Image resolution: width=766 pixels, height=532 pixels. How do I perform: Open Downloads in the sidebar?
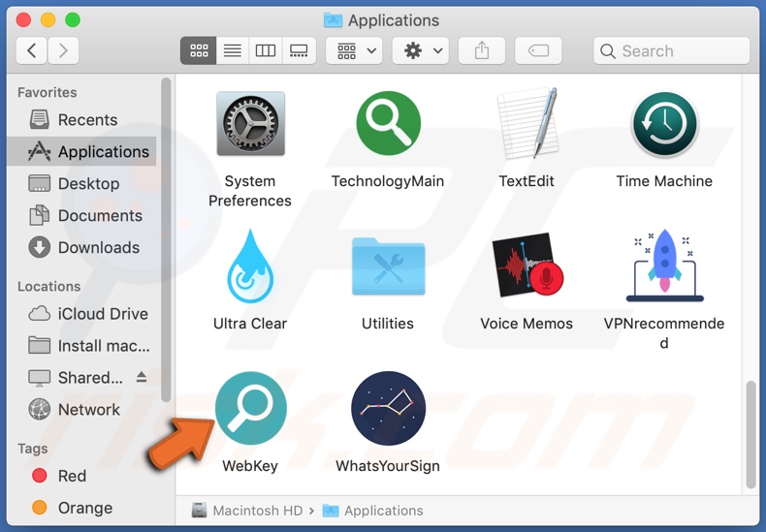(x=81, y=247)
